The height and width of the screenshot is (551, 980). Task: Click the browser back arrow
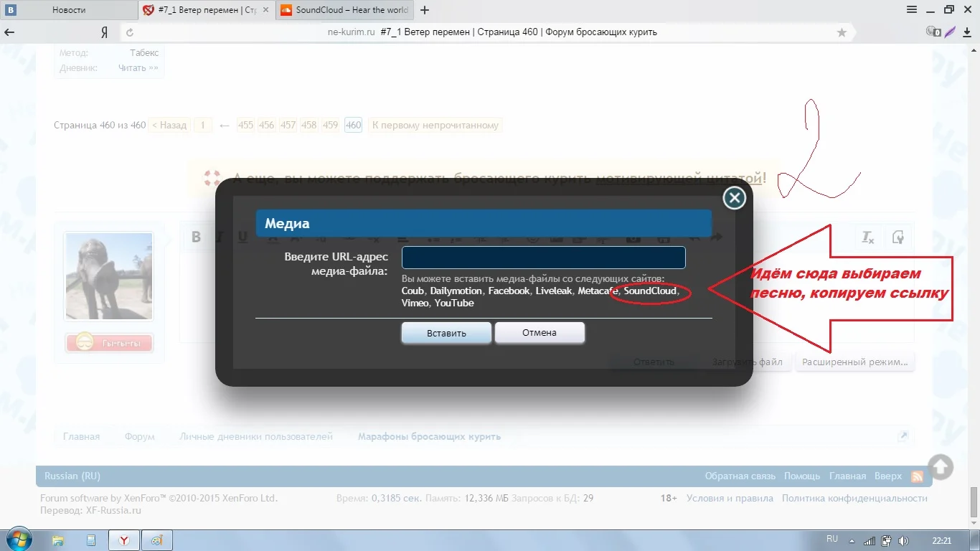coord(10,32)
